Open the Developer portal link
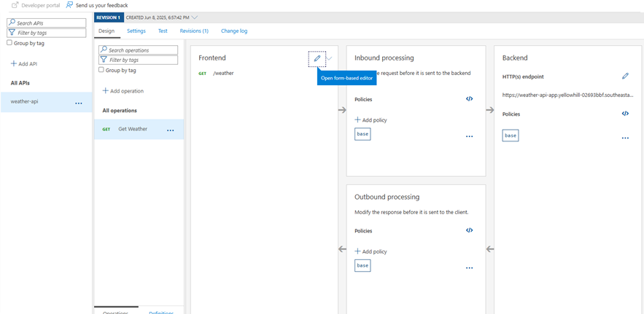Screen dimensions: 644x314 (x=41, y=5)
